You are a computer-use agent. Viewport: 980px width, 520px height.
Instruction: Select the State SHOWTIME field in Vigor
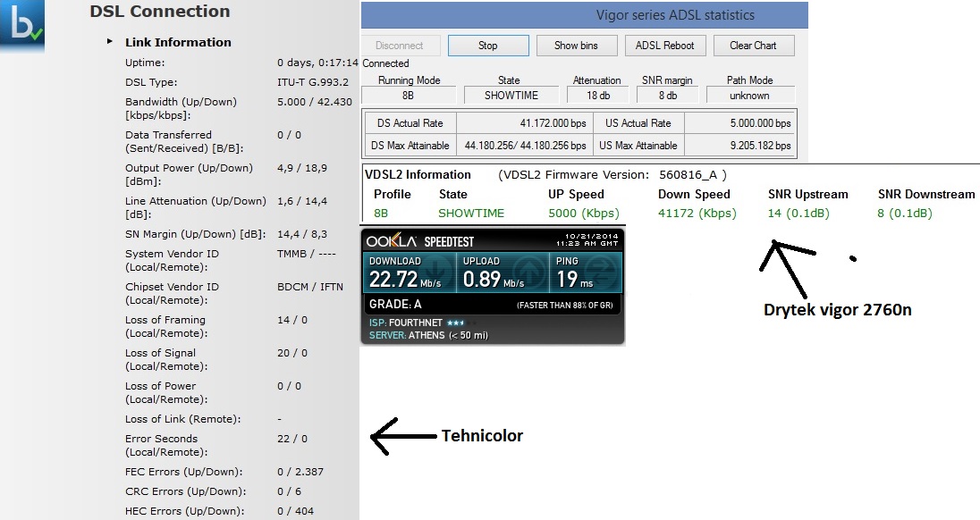click(x=511, y=96)
